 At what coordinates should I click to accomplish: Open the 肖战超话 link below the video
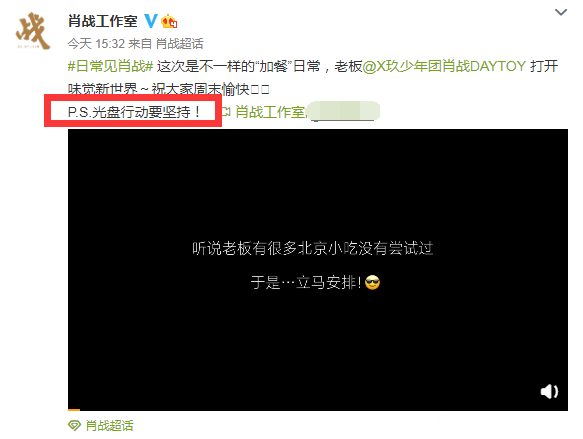click(109, 426)
